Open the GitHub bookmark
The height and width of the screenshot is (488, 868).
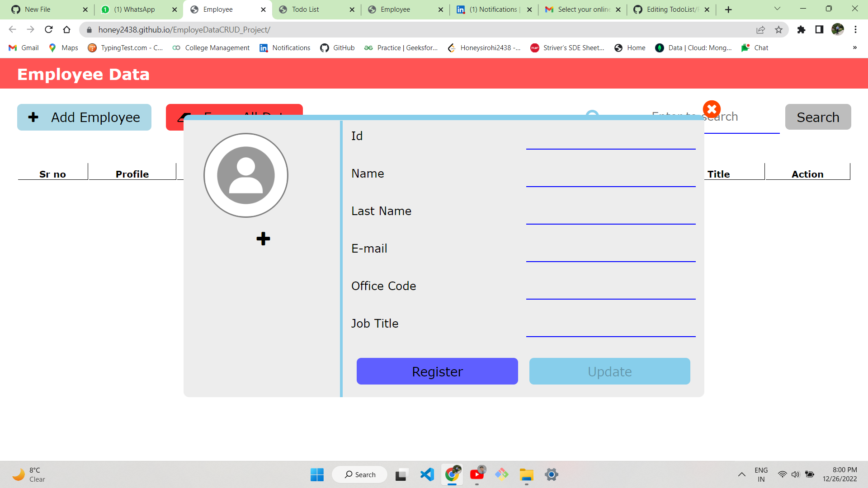(337, 48)
